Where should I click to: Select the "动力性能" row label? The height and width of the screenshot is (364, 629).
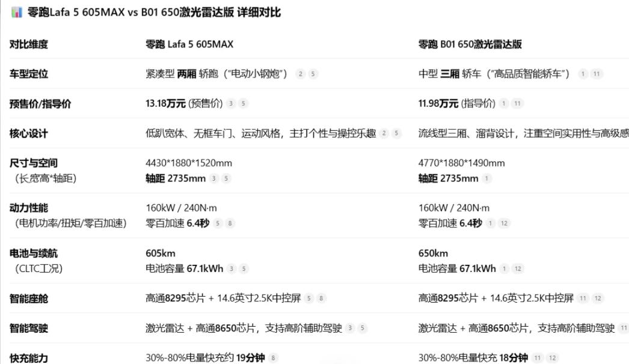click(x=29, y=208)
